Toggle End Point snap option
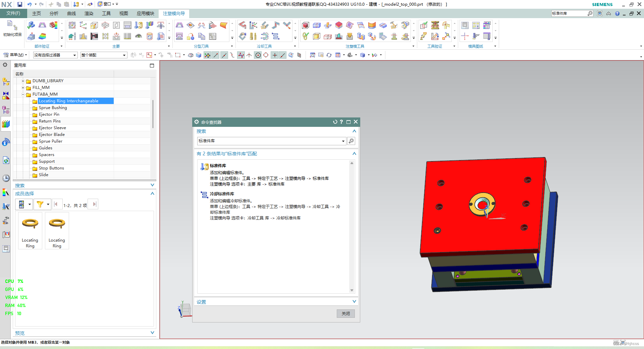This screenshot has width=644, height=349. (216, 55)
